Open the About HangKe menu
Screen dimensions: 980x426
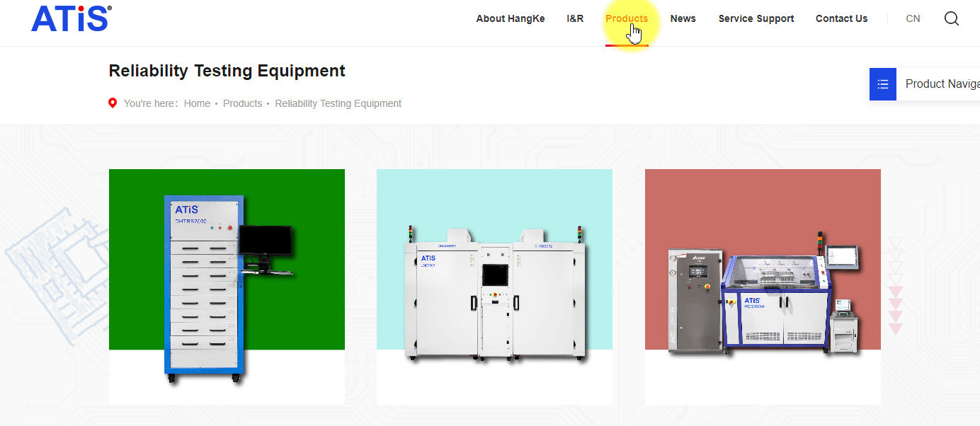pyautogui.click(x=510, y=19)
